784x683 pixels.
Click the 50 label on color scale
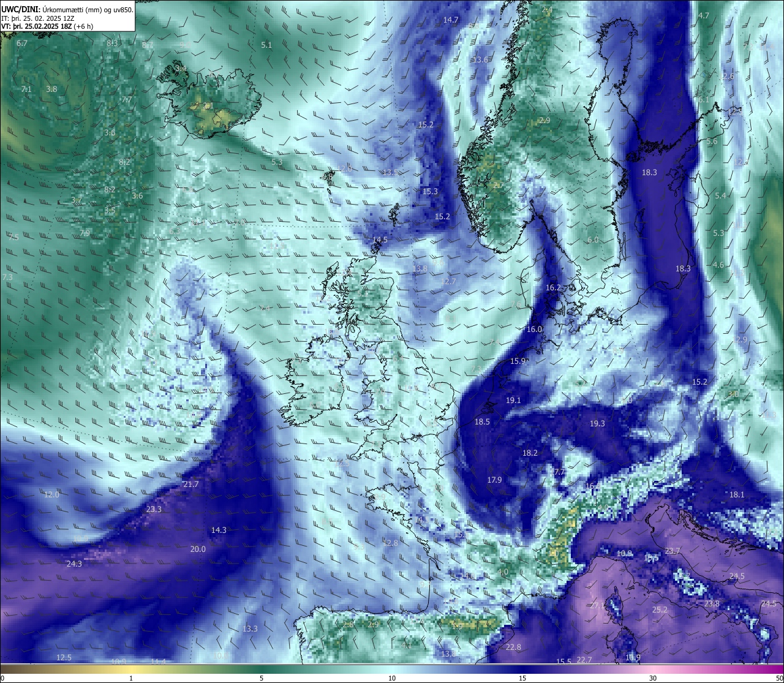(x=778, y=678)
